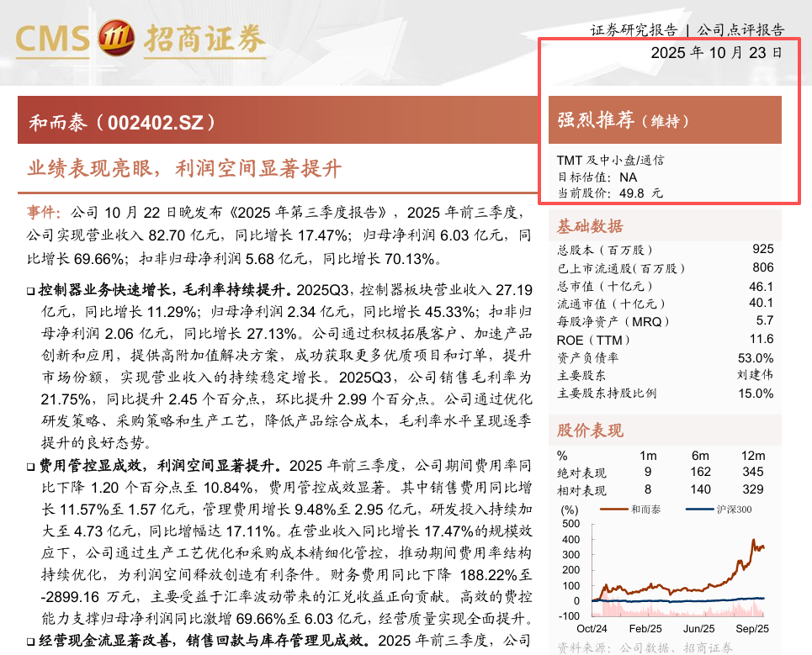Click the 12m column header
812x655 pixels.
(753, 455)
